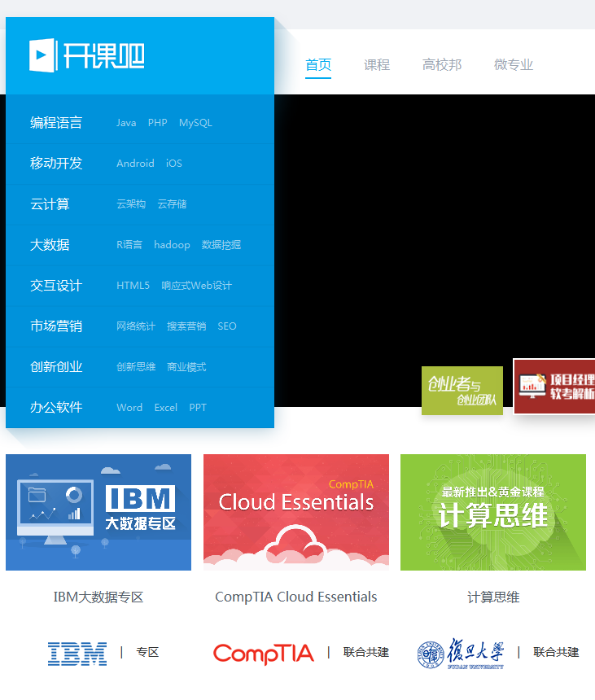Viewport: 595px width, 700px height.
Task: Click the MySQL link
Action: pos(195,123)
